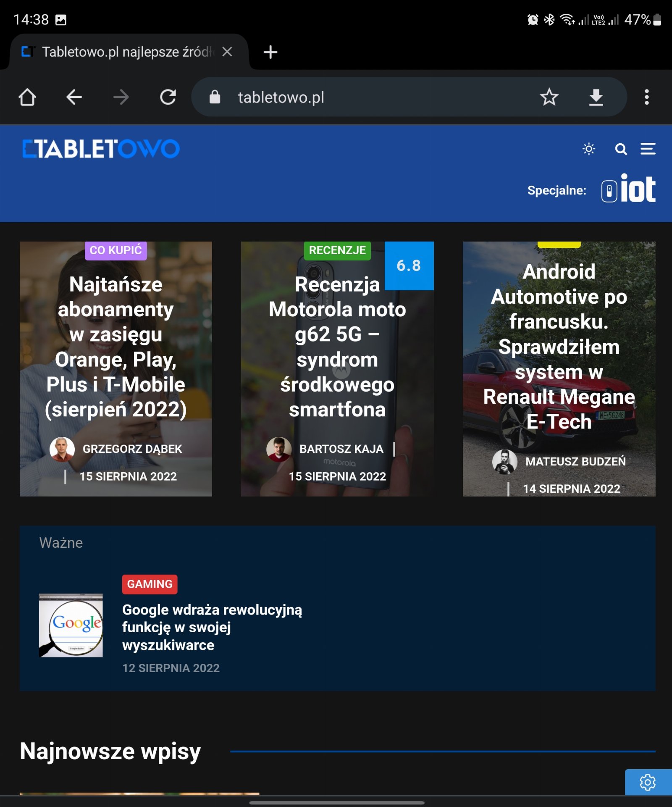Tap the Bluetooth status icon
The image size is (672, 807).
tap(549, 19)
